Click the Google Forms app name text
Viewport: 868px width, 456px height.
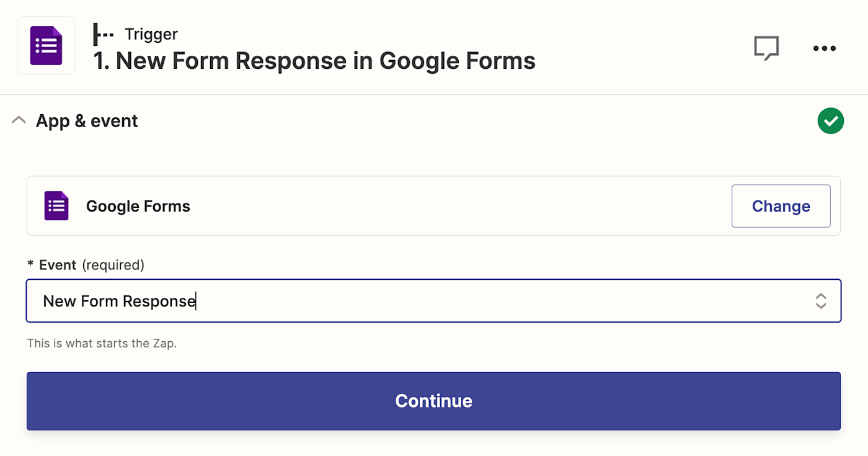tap(138, 206)
